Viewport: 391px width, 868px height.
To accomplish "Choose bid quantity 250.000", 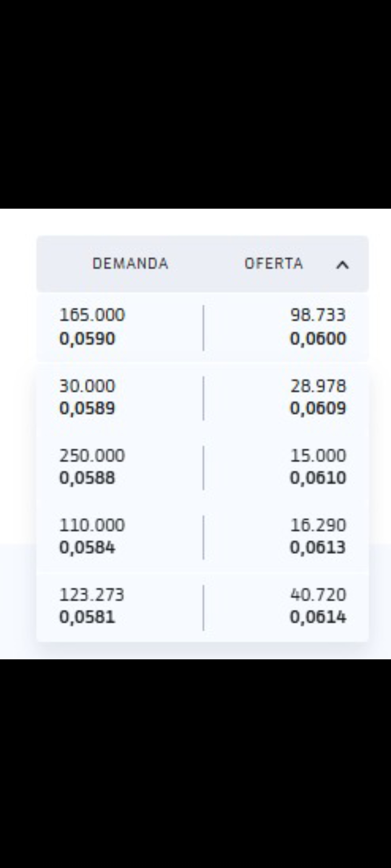I will [92, 455].
